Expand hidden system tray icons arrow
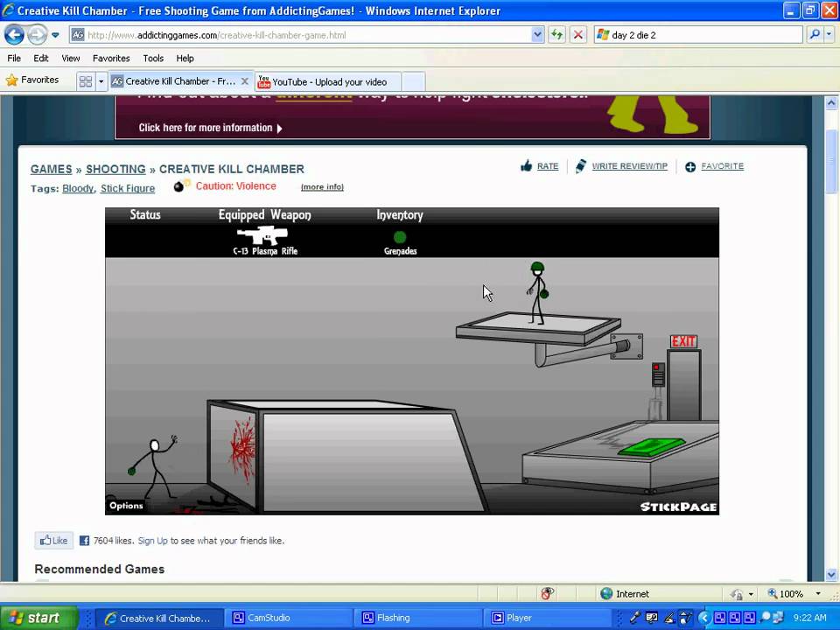The height and width of the screenshot is (630, 840). 703,618
